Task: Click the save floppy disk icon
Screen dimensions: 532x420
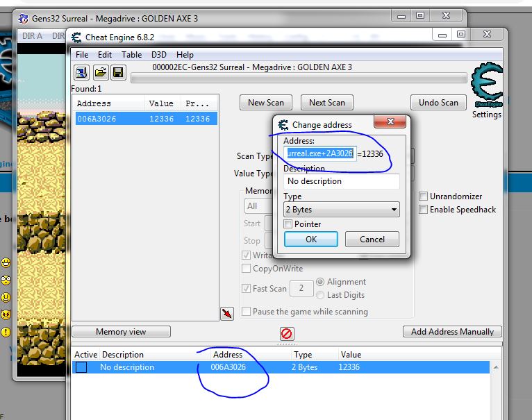Action: (x=118, y=72)
